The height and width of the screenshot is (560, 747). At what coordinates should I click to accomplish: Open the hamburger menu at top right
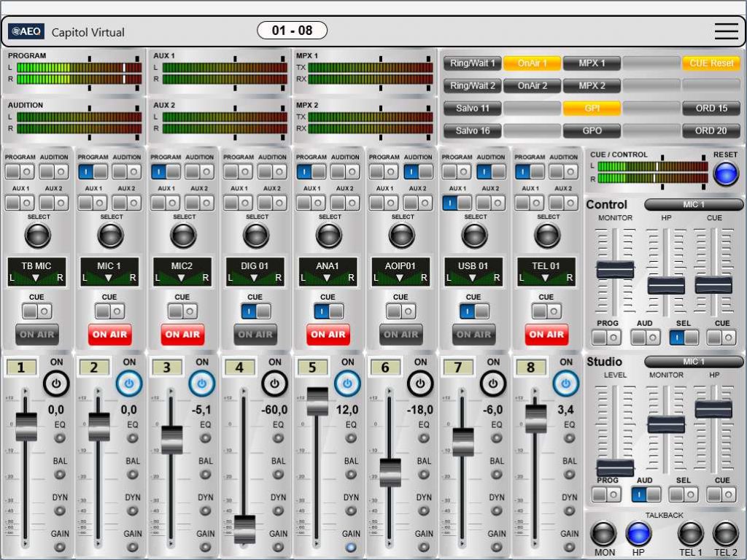[726, 31]
